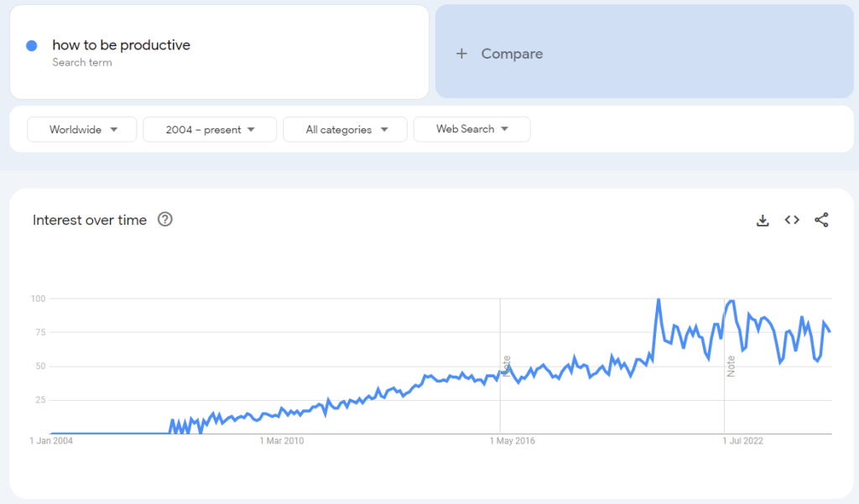Click the plus icon beside Compare
This screenshot has height=504, width=859.
[x=461, y=54]
